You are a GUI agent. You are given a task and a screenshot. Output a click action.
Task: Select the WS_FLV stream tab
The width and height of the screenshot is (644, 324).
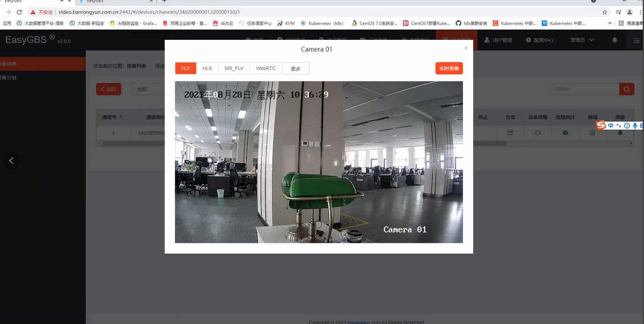click(x=234, y=68)
